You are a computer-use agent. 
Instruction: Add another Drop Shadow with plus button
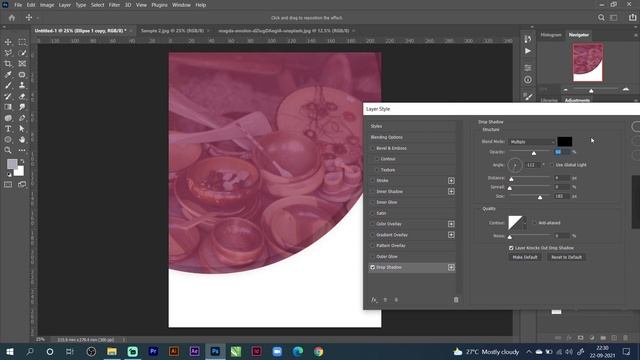tap(451, 267)
